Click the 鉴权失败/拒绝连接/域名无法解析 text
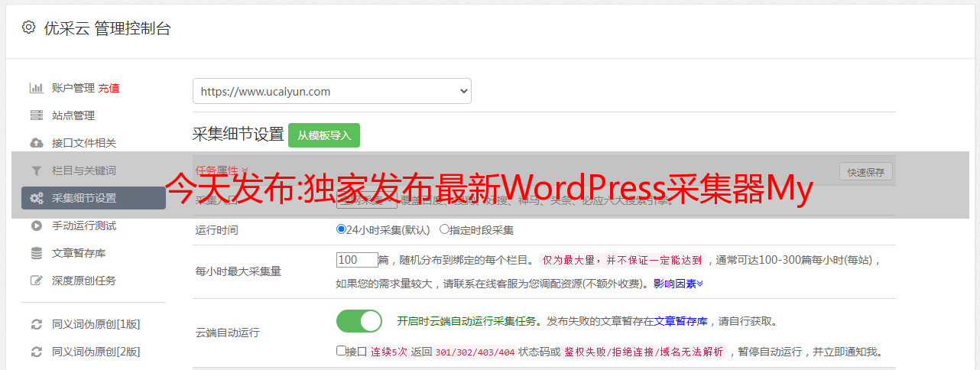This screenshot has width=980, height=370. tap(644, 352)
